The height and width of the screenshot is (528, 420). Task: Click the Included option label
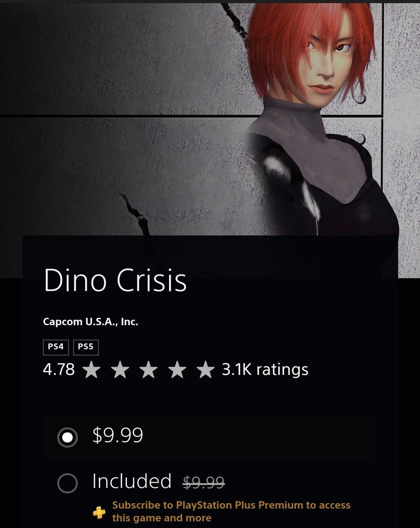[132, 481]
